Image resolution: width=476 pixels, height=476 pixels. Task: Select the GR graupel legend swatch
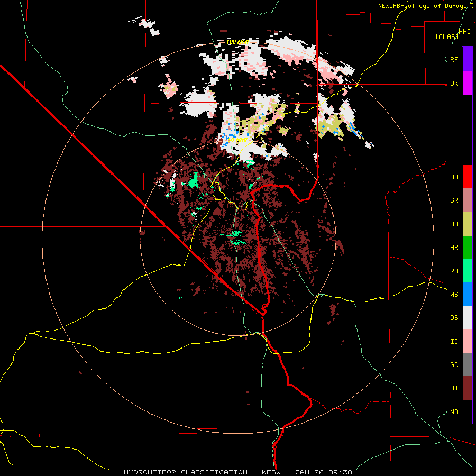tap(467, 200)
